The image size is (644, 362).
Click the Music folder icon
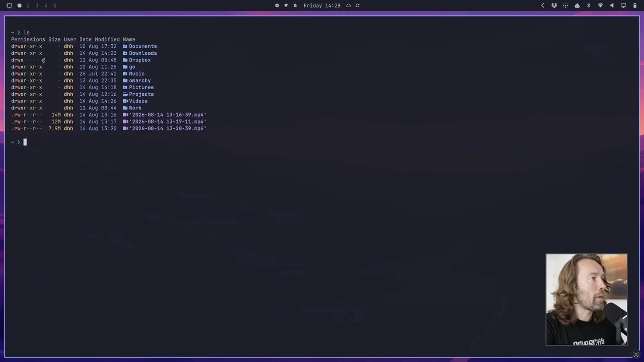point(125,74)
